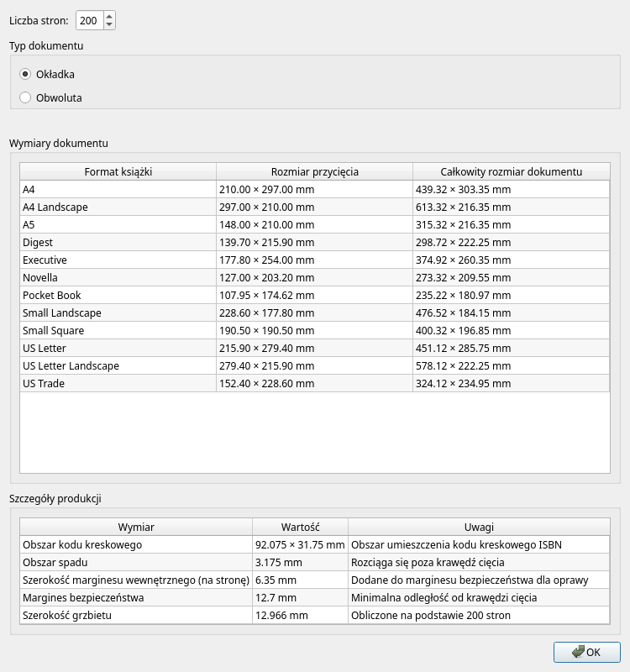The width and height of the screenshot is (630, 672).
Task: Sort by Format książki column header
Action: tap(118, 171)
